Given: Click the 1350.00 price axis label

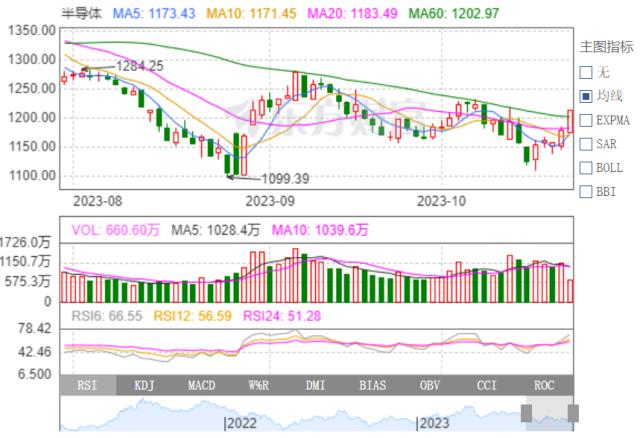Looking at the screenshot, I should (32, 30).
